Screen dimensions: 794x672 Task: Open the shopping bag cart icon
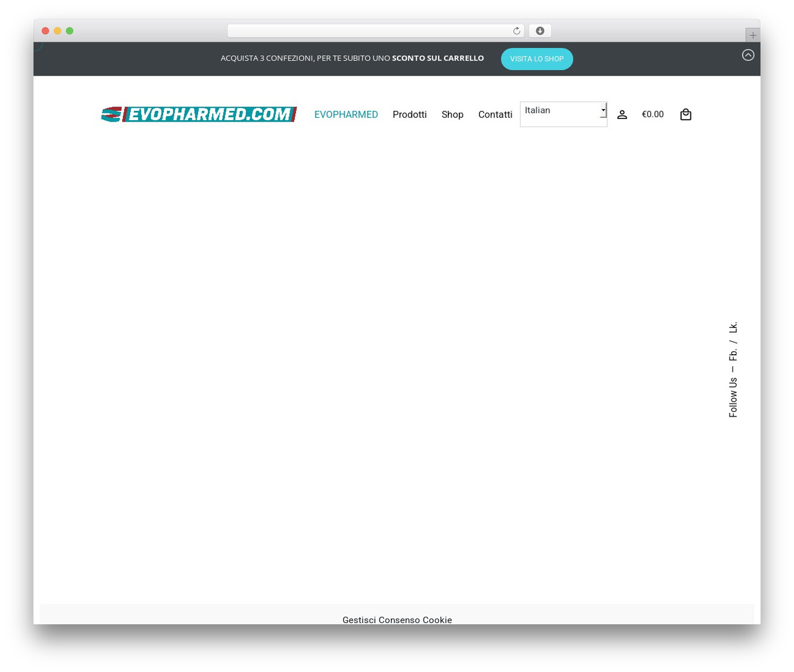pos(685,114)
